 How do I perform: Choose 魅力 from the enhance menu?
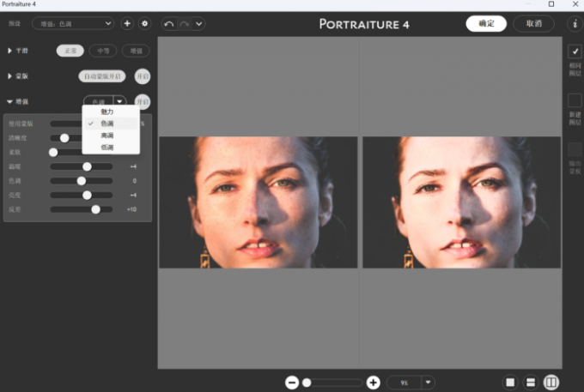pos(106,112)
